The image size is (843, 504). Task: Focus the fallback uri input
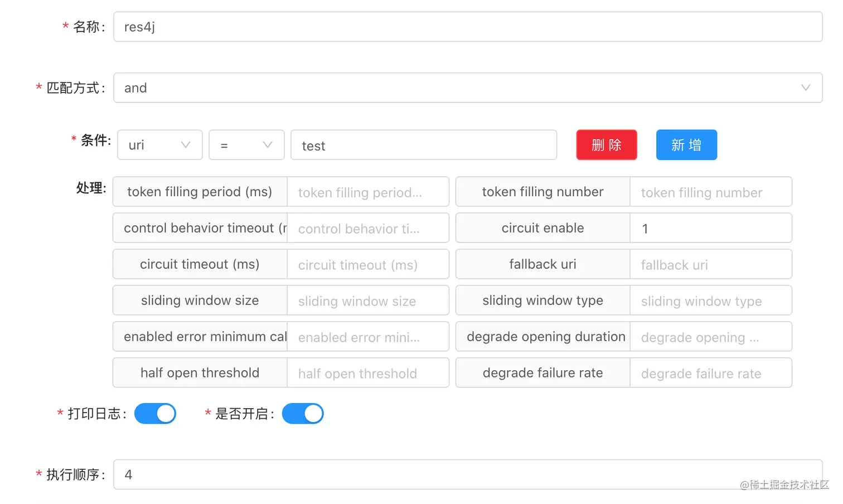click(x=711, y=264)
